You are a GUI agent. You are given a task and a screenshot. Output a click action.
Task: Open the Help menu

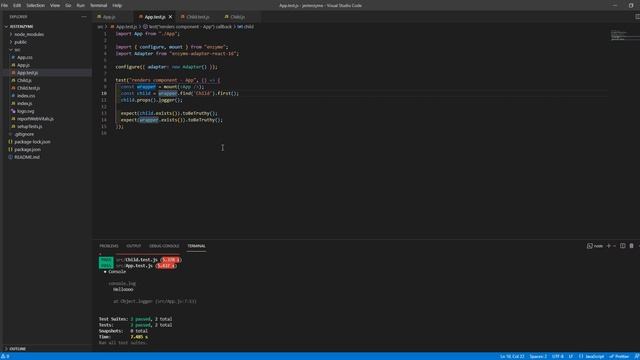click(x=117, y=5)
